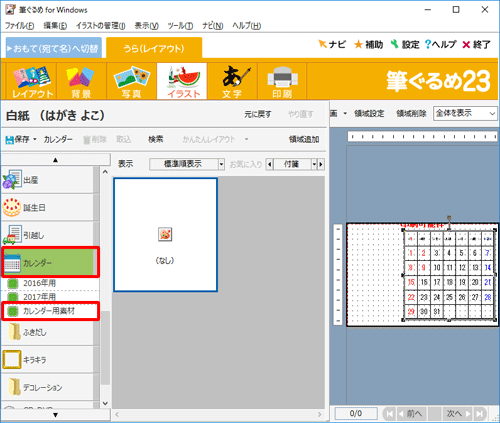Open the 写真 photo tool
The image size is (500, 423).
click(x=131, y=81)
